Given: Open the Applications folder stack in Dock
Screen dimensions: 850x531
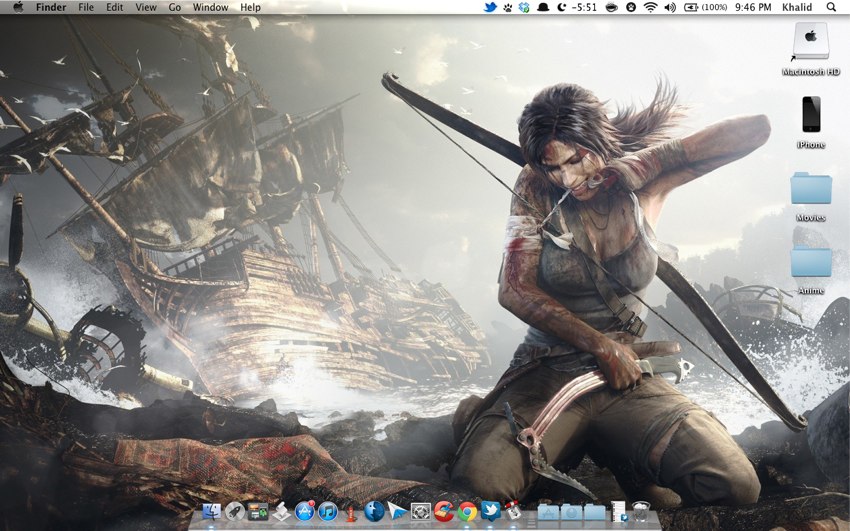Looking at the screenshot, I should [x=548, y=512].
